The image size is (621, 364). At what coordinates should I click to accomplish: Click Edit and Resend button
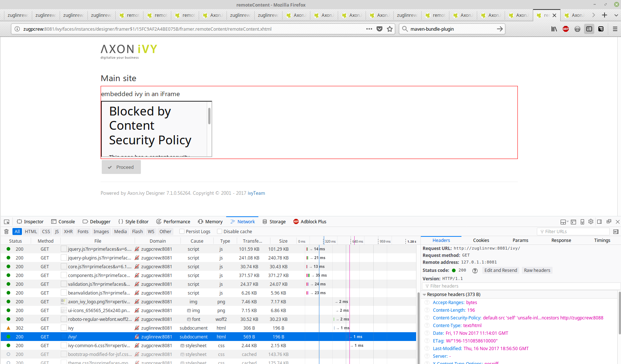click(x=501, y=270)
